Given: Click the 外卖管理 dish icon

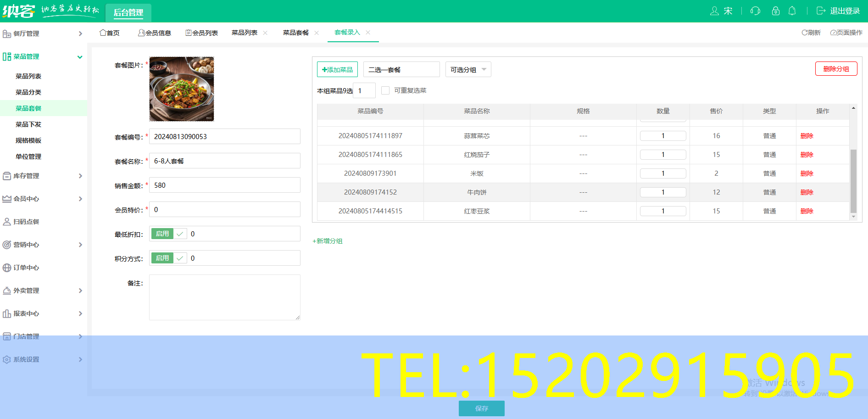Looking at the screenshot, I should coord(7,291).
